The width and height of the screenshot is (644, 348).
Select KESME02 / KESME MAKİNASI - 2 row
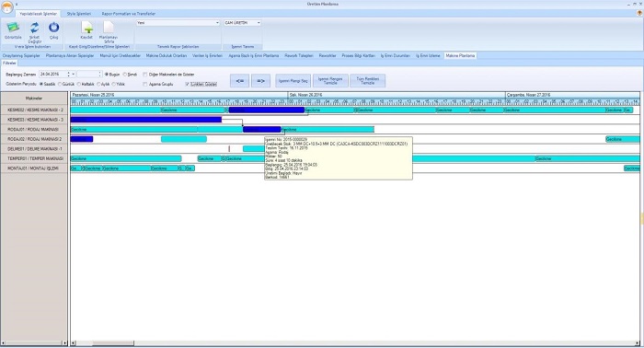point(35,110)
